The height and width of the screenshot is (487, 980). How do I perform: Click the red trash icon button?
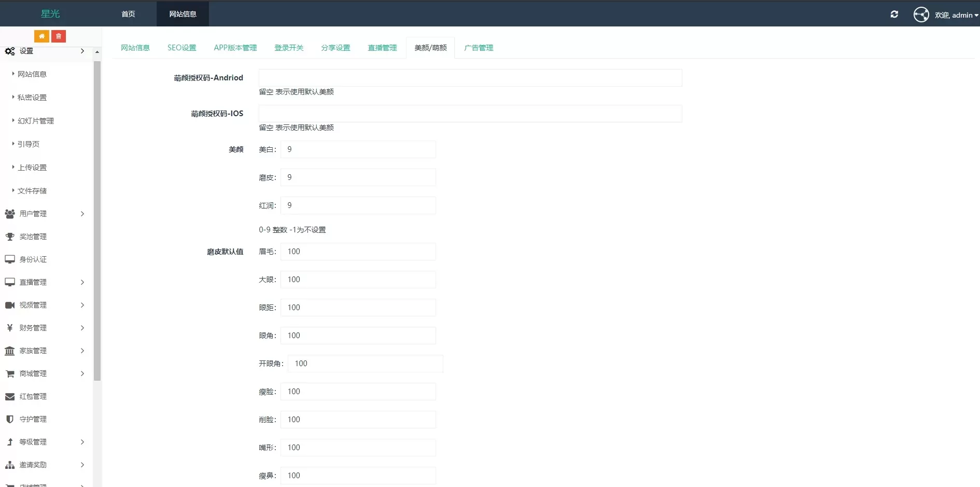tap(59, 36)
